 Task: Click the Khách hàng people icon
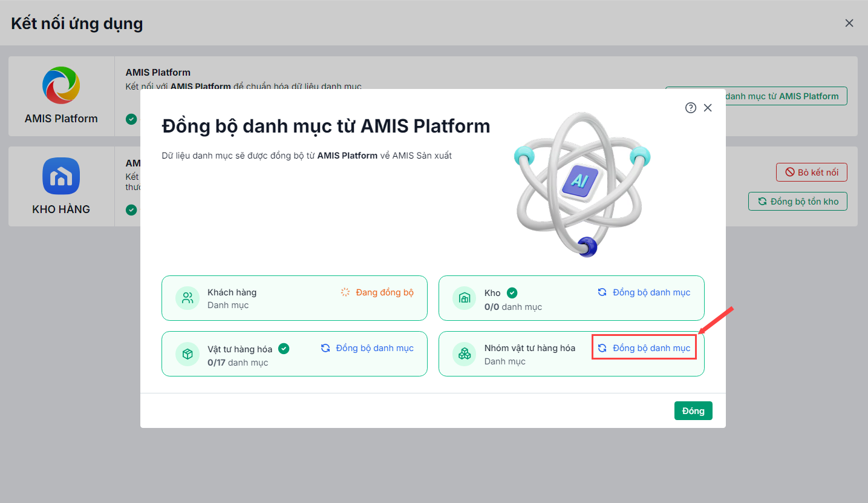(188, 298)
